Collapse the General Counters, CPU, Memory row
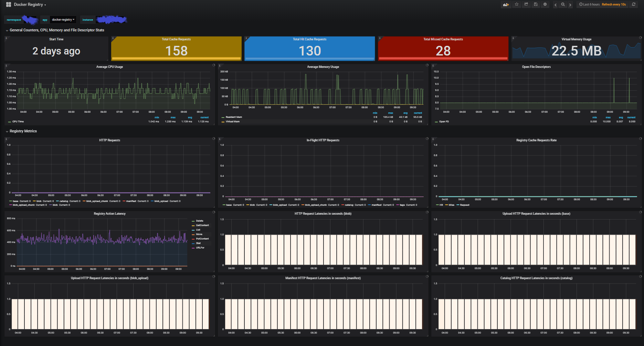This screenshot has width=644, height=346. 57,30
